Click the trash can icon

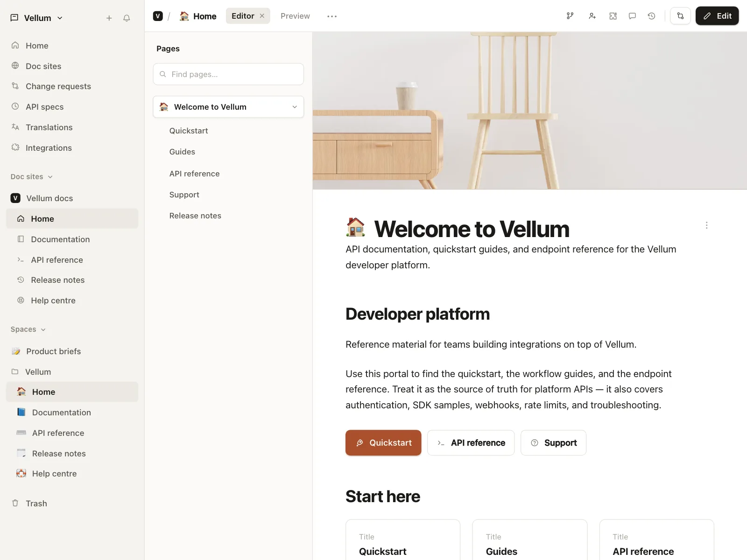[15, 503]
